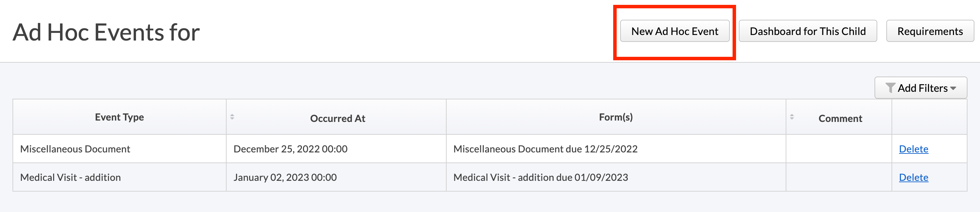This screenshot has width=980, height=212.
Task: Select the Medical Visit - addition type cell
Action: coord(70,177)
